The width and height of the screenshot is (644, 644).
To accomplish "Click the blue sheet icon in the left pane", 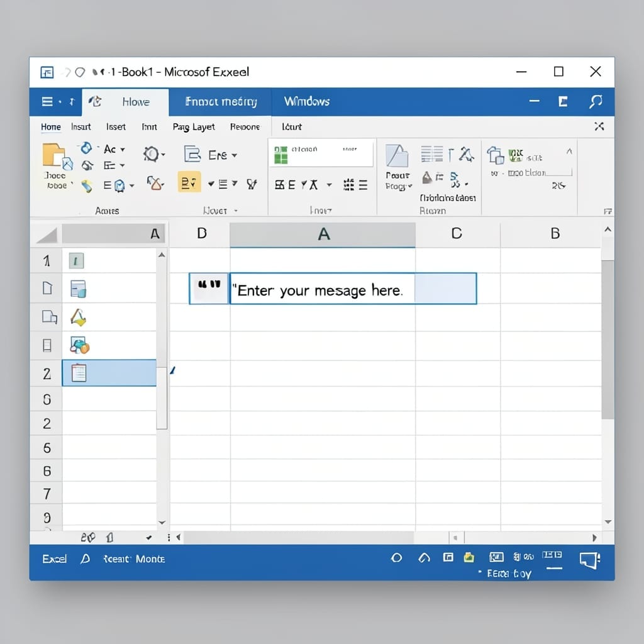I will pos(78,289).
